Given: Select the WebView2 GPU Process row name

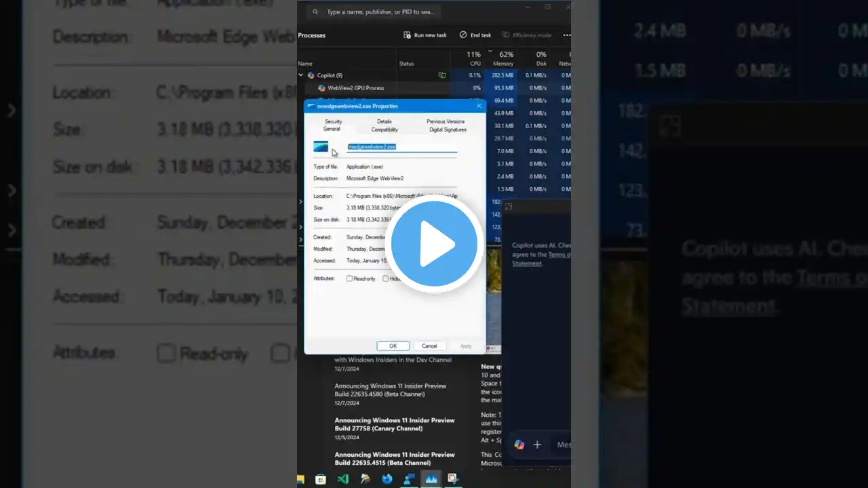Looking at the screenshot, I should click(x=356, y=88).
